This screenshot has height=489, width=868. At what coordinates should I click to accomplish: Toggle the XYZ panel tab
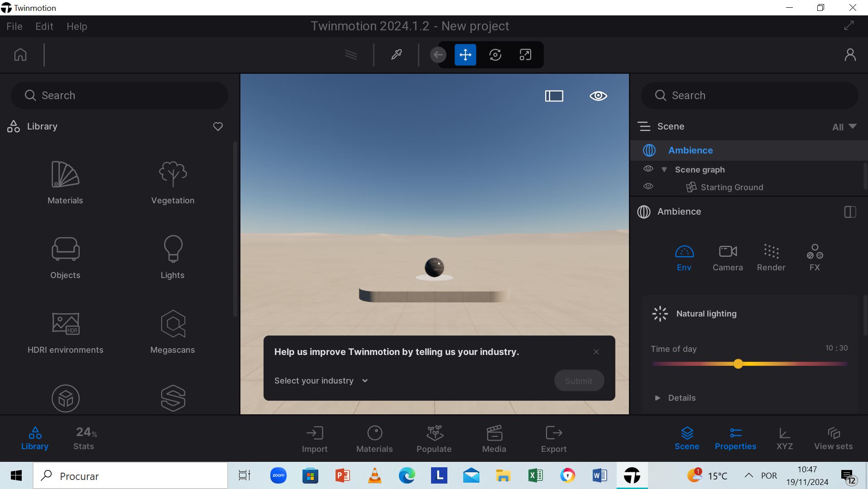pyautogui.click(x=785, y=438)
